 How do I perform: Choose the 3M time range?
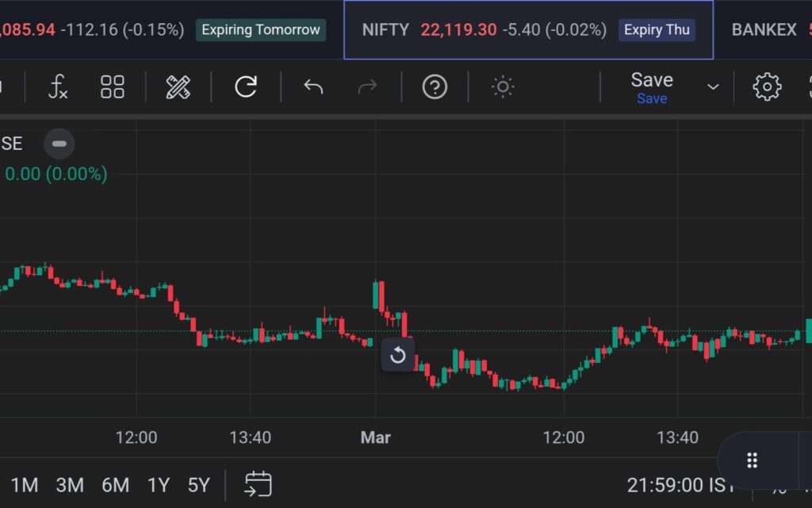click(70, 485)
